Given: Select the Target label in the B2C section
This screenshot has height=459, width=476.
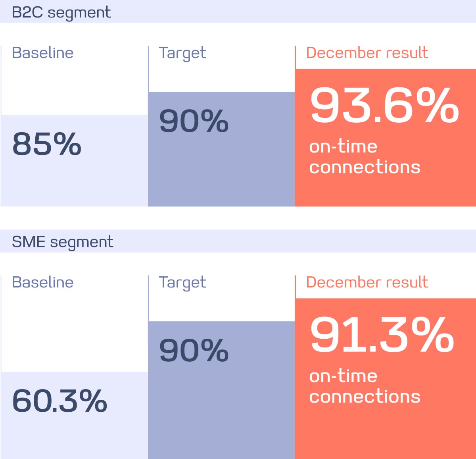Looking at the screenshot, I should 182,53.
